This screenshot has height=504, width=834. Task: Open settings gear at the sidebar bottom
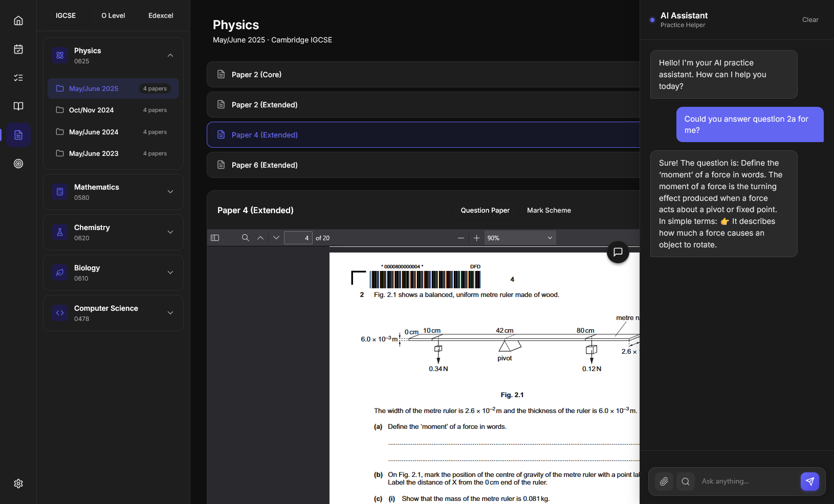pyautogui.click(x=18, y=484)
